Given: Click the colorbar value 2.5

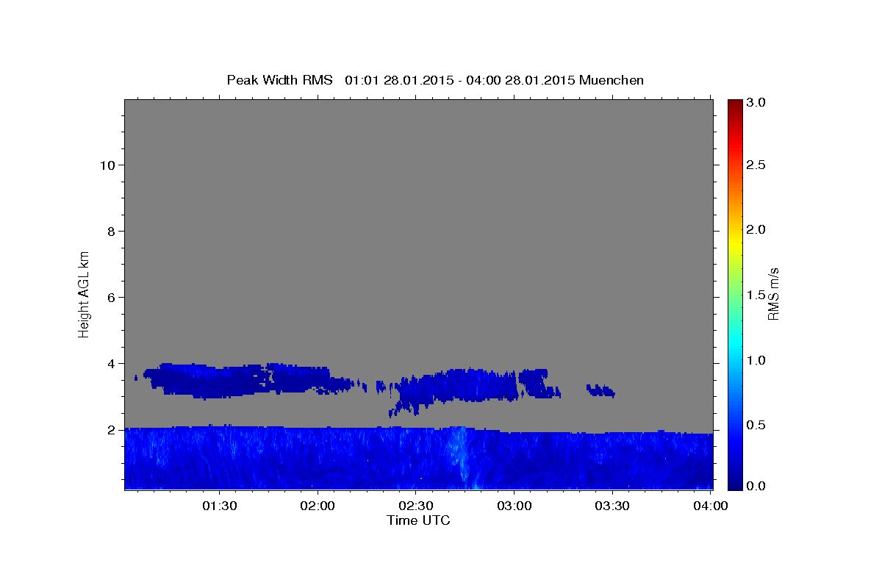Looking at the screenshot, I should pyautogui.click(x=757, y=165).
